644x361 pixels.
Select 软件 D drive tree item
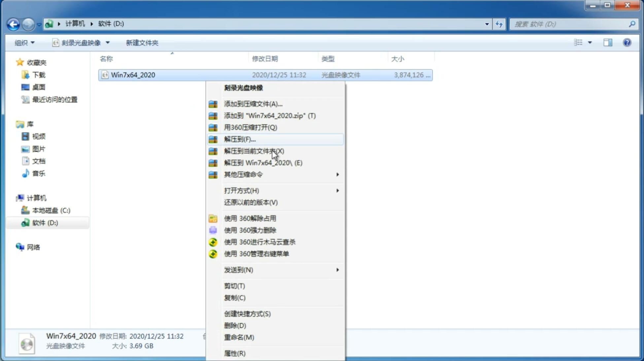(44, 222)
